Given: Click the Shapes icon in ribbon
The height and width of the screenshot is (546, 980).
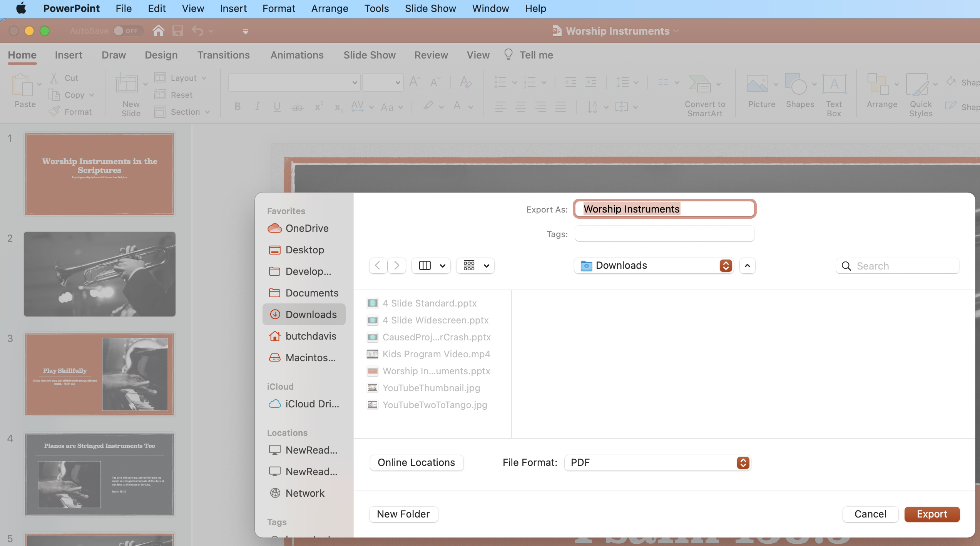Looking at the screenshot, I should click(796, 84).
